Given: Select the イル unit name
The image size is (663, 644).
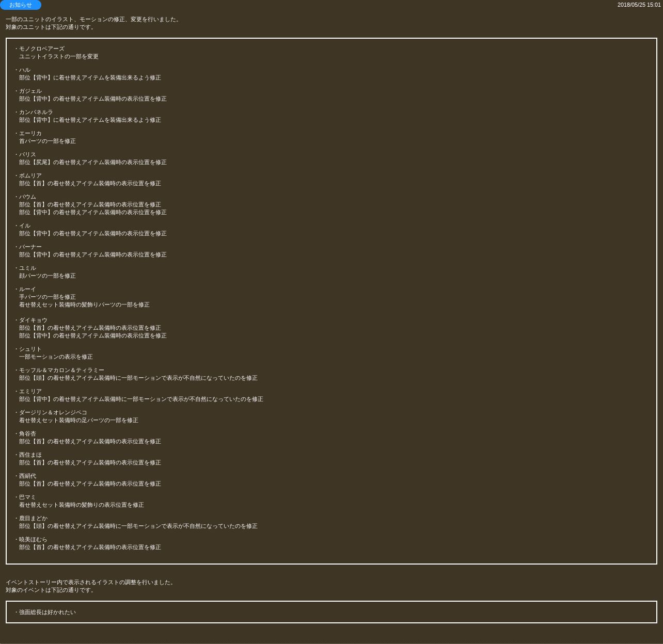Looking at the screenshot, I should pyautogui.click(x=25, y=226).
